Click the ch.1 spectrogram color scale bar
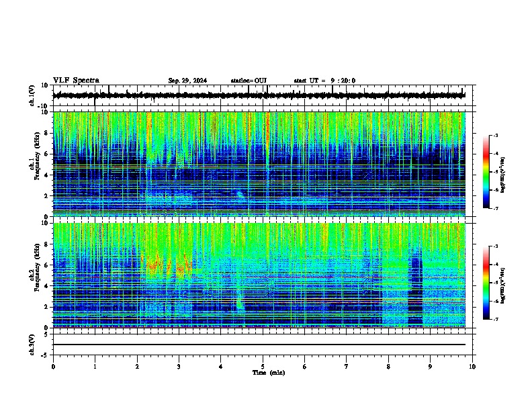The image size is (532, 411). coord(486,172)
